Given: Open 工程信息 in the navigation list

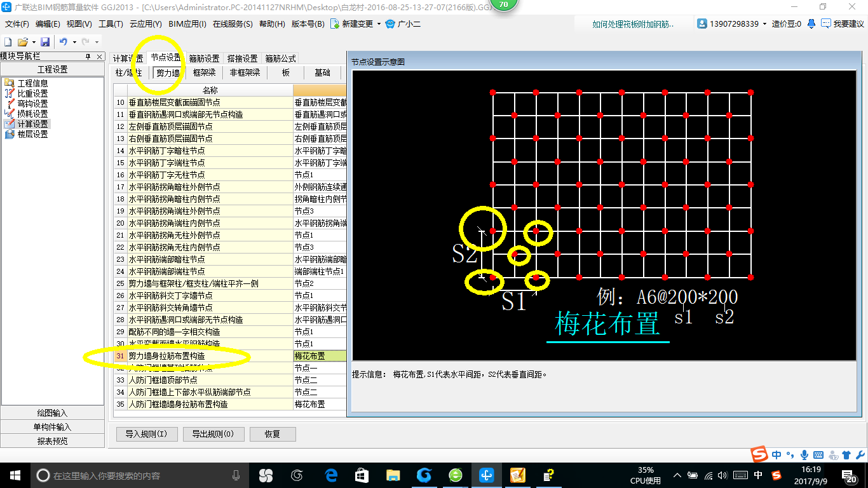Looking at the screenshot, I should (x=26, y=83).
